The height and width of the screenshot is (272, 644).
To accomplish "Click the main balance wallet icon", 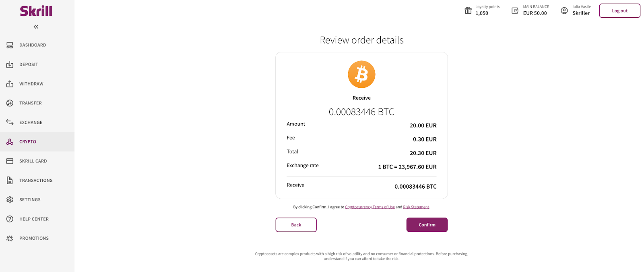I will [515, 10].
